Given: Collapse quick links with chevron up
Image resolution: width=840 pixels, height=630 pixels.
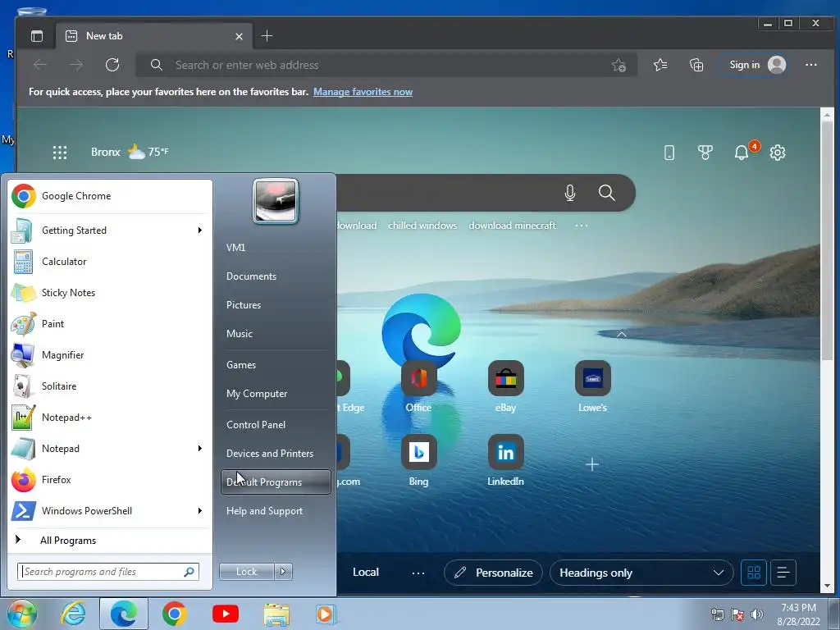Looking at the screenshot, I should (622, 335).
